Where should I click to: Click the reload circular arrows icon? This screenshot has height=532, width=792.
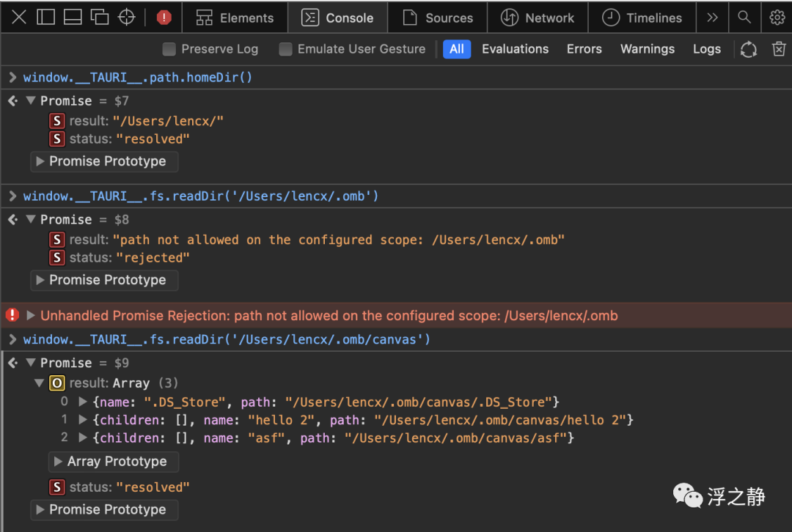pyautogui.click(x=748, y=49)
